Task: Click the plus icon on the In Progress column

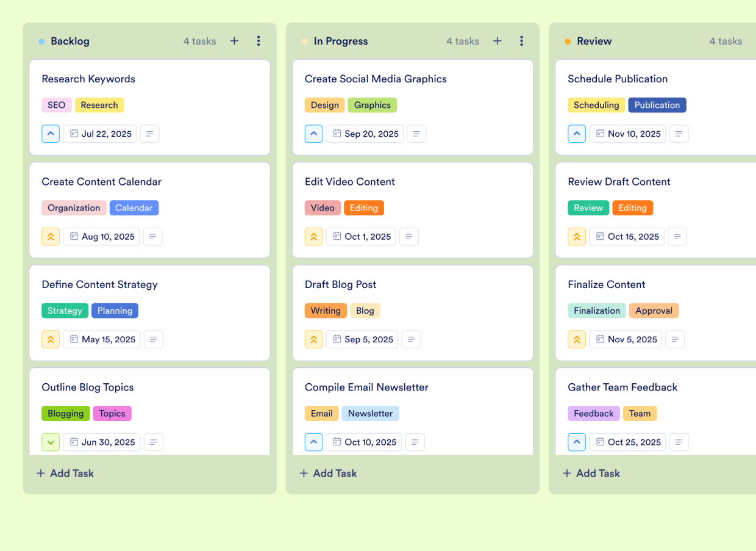Action: point(497,41)
